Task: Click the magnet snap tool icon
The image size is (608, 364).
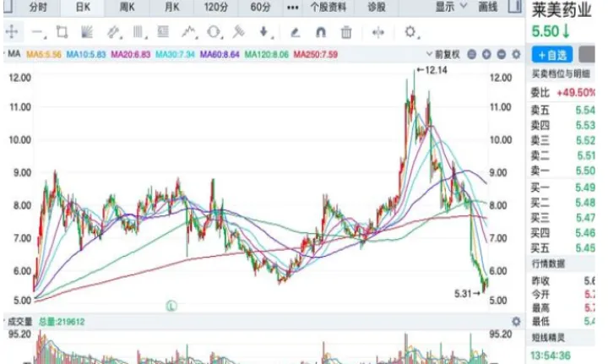Action: coord(320,32)
